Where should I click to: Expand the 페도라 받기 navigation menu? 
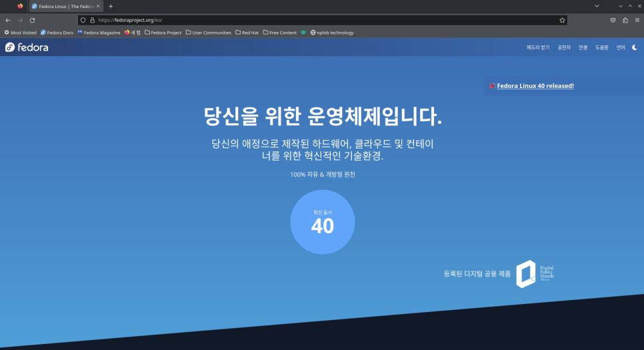(x=537, y=47)
